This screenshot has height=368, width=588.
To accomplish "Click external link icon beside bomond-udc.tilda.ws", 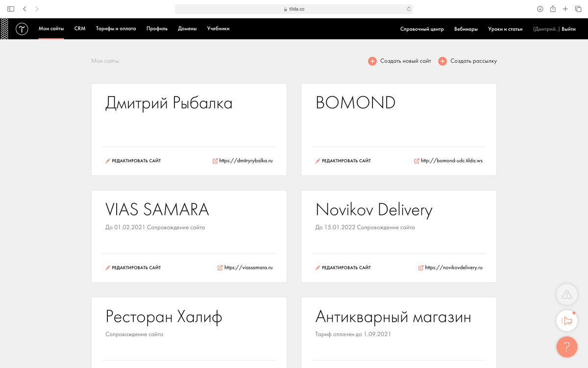I will (x=416, y=161).
